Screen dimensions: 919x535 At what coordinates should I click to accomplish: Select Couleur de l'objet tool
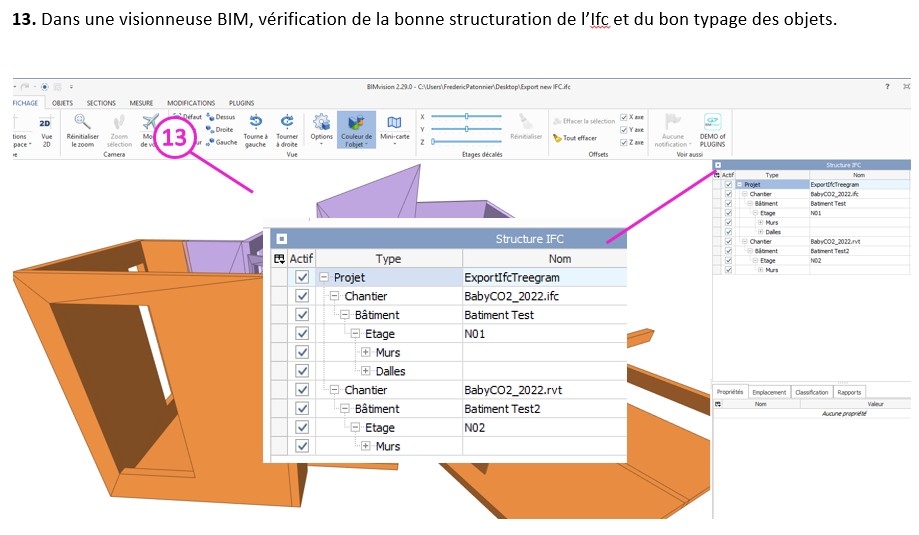(356, 124)
